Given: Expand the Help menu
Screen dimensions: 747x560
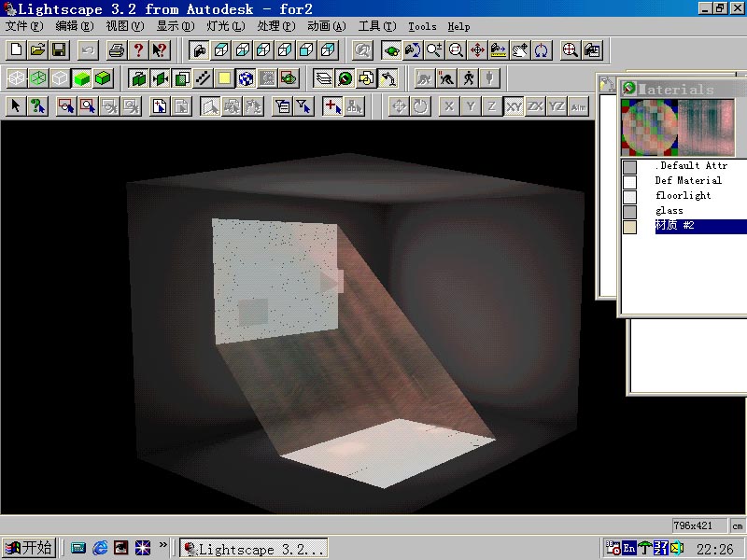Looking at the screenshot, I should 458,26.
